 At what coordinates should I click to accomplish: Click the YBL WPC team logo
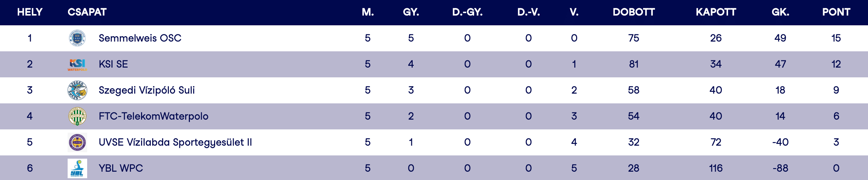tap(77, 168)
